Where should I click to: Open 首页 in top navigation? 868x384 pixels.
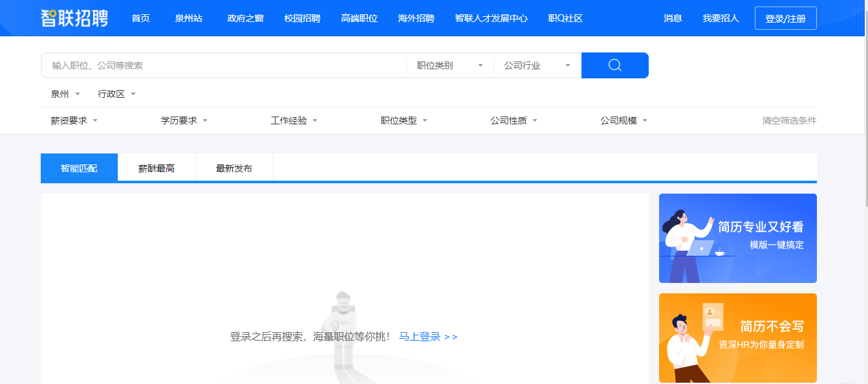tap(140, 18)
